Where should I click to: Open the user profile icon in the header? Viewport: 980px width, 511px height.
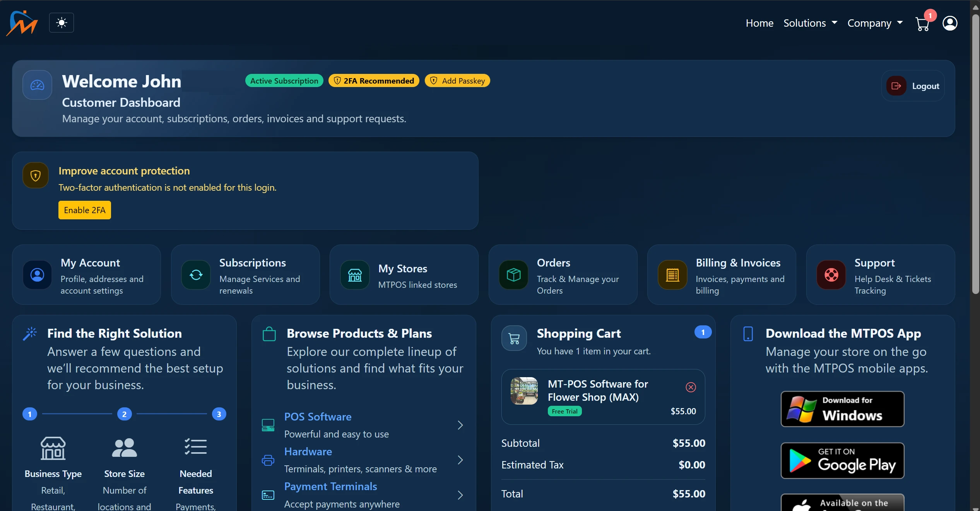click(x=950, y=23)
